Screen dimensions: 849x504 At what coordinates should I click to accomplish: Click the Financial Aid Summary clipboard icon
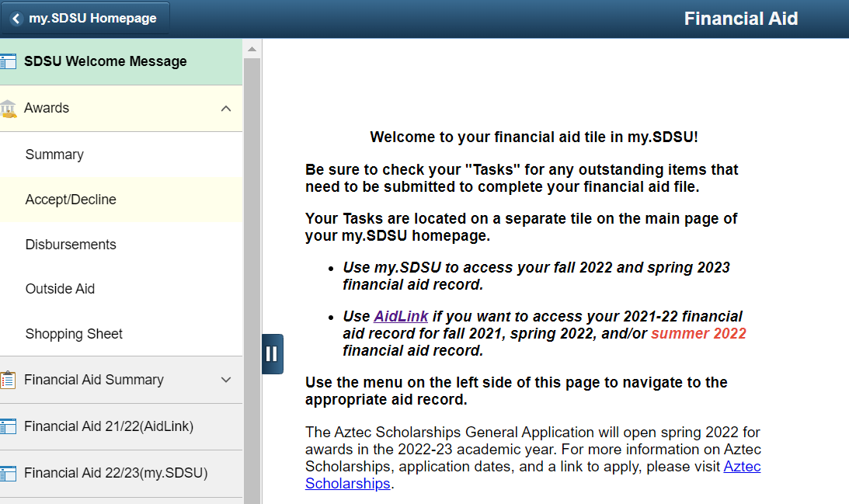point(8,380)
